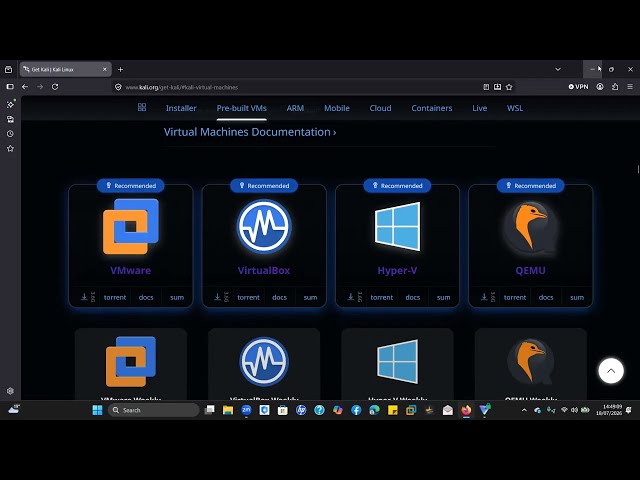Open the VirtualBox torrent link
Screen dimensions: 640x480
(249, 297)
